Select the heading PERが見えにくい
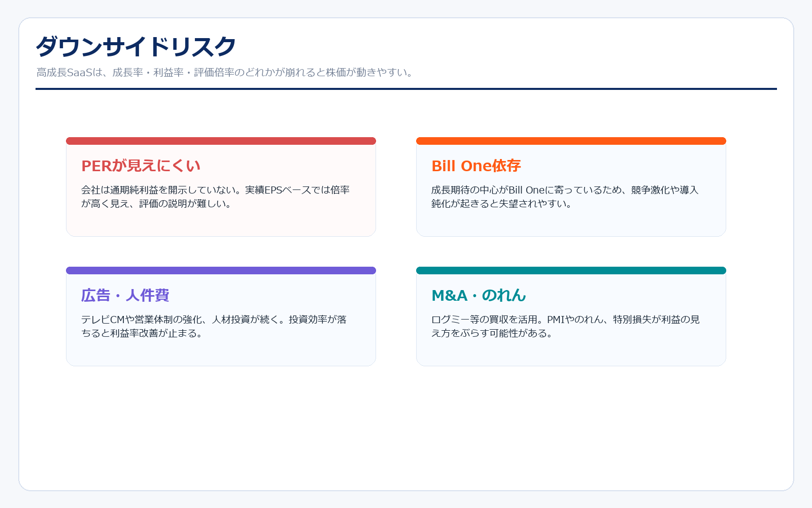This screenshot has width=812, height=508. [141, 166]
